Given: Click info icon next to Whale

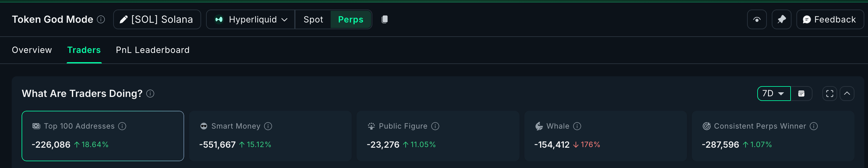Looking at the screenshot, I should [x=577, y=126].
